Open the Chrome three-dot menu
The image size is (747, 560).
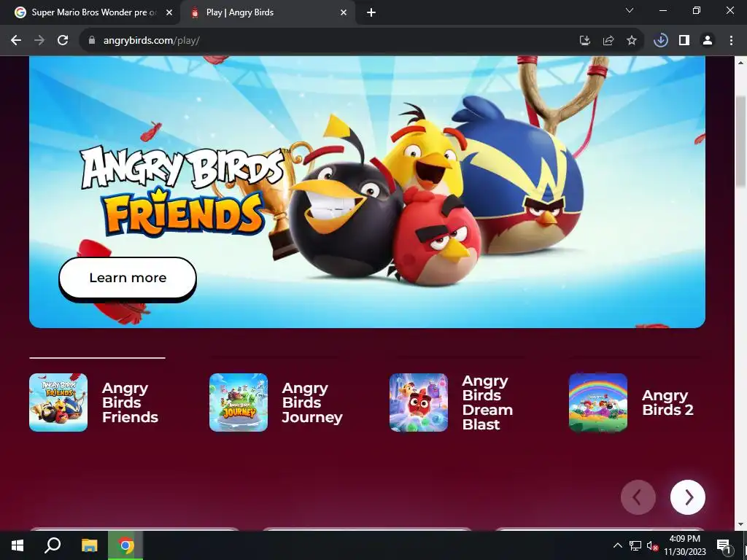[x=731, y=41]
